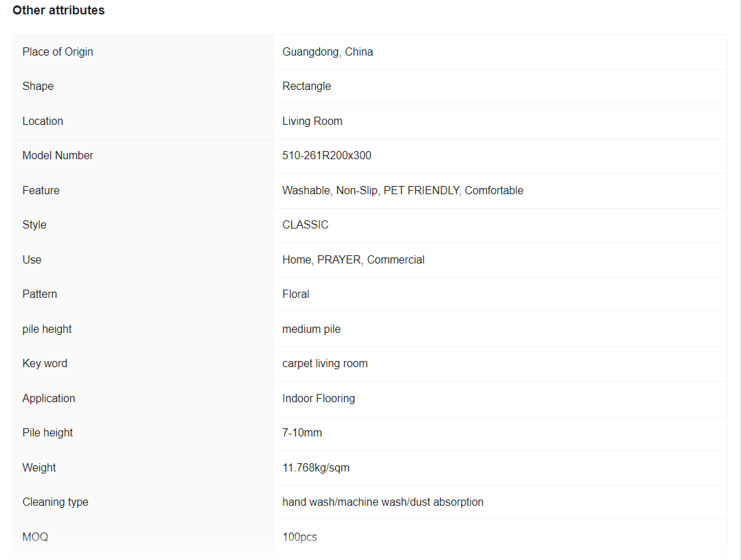The width and height of the screenshot is (741, 560).
Task: Select model number 510-261R200x300 text
Action: point(326,156)
